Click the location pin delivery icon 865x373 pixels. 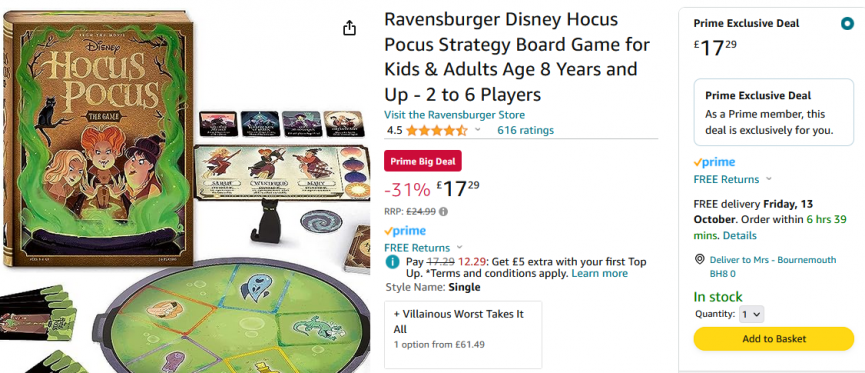700,259
